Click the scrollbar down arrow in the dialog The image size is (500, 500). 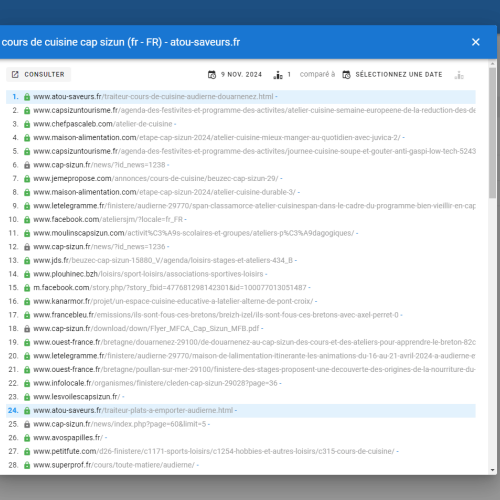click(492, 470)
